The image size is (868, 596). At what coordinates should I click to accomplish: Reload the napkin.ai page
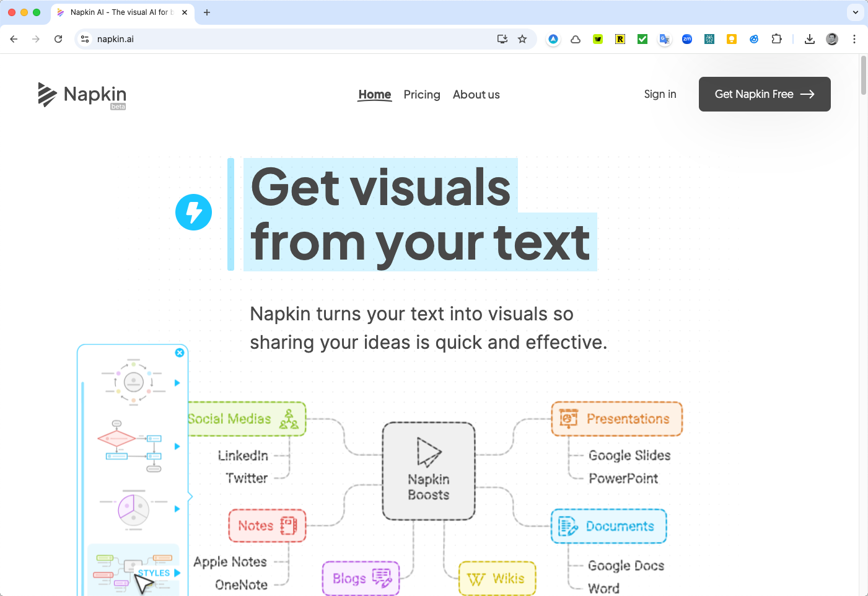[x=58, y=39]
